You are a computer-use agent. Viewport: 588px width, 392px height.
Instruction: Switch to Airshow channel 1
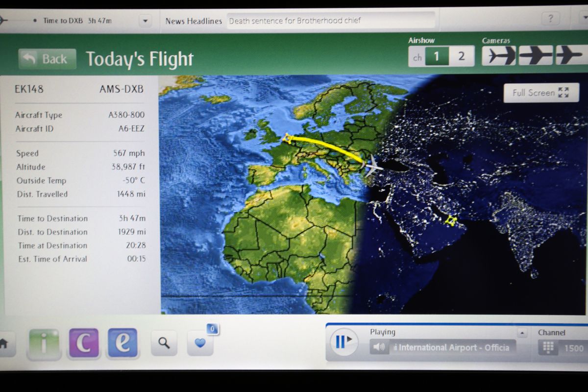437,56
